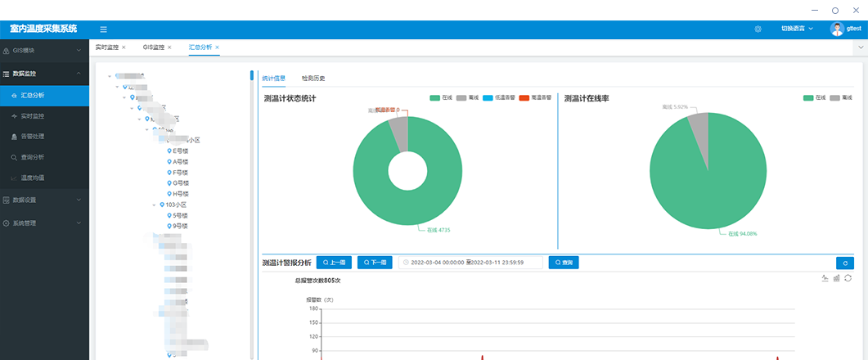Open settings gear in top bar

pyautogui.click(x=758, y=29)
